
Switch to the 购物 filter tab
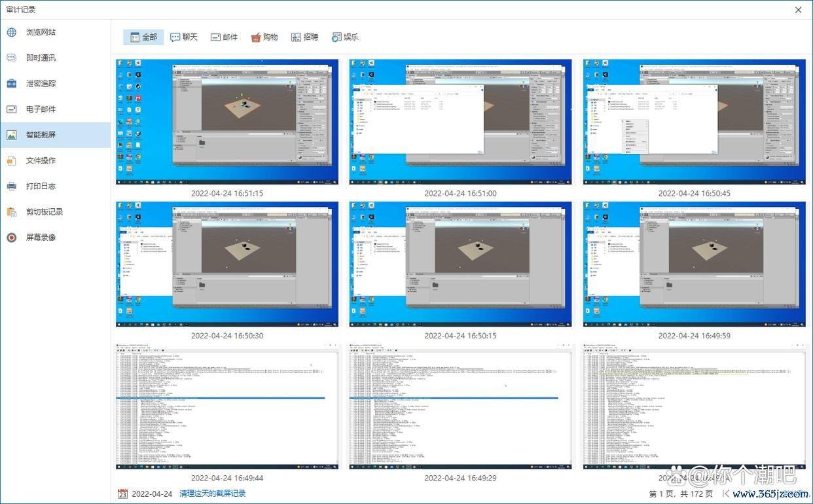click(x=264, y=37)
